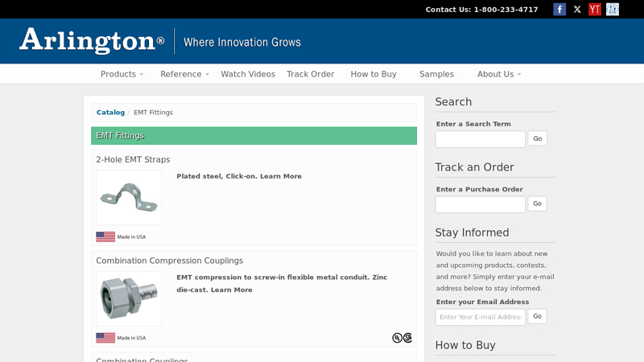
Task: Click Learn More for 2-Hole EMT Straps
Action: click(x=280, y=176)
